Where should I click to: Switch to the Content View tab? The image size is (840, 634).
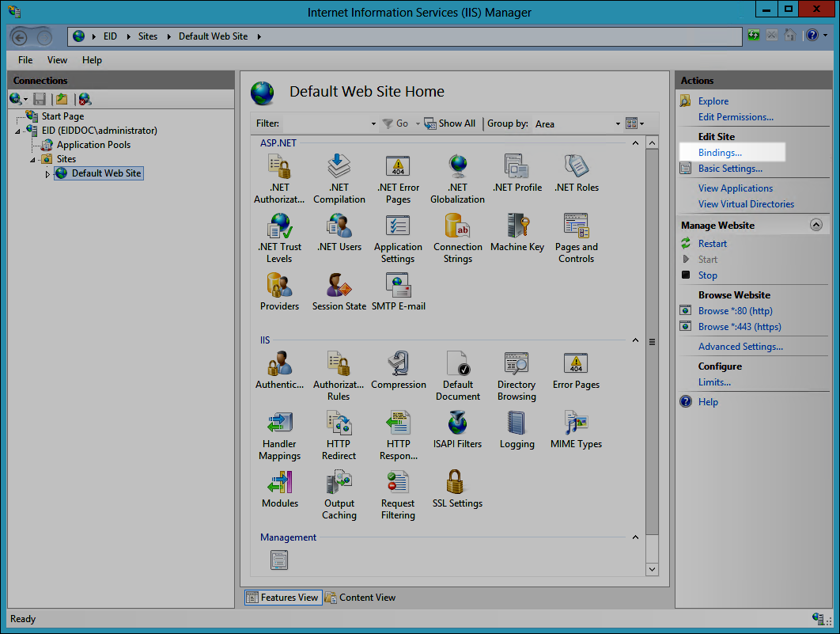coord(360,598)
